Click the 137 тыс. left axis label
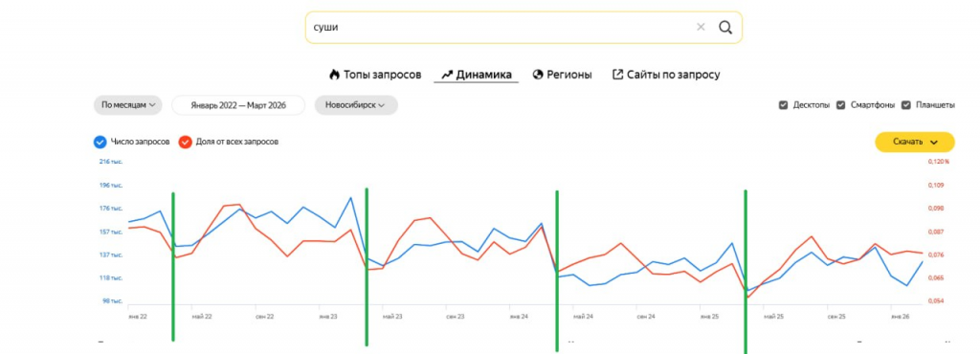The height and width of the screenshot is (354, 980). 111,254
